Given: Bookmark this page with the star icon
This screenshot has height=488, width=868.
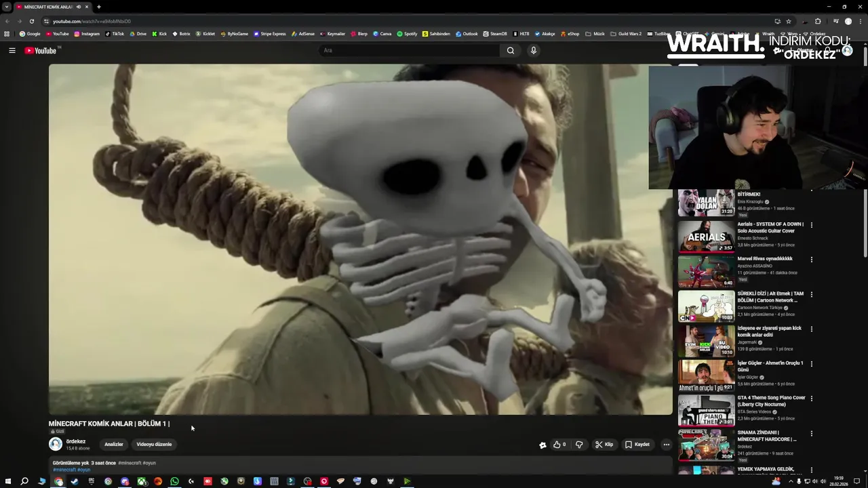Looking at the screenshot, I should 788,21.
